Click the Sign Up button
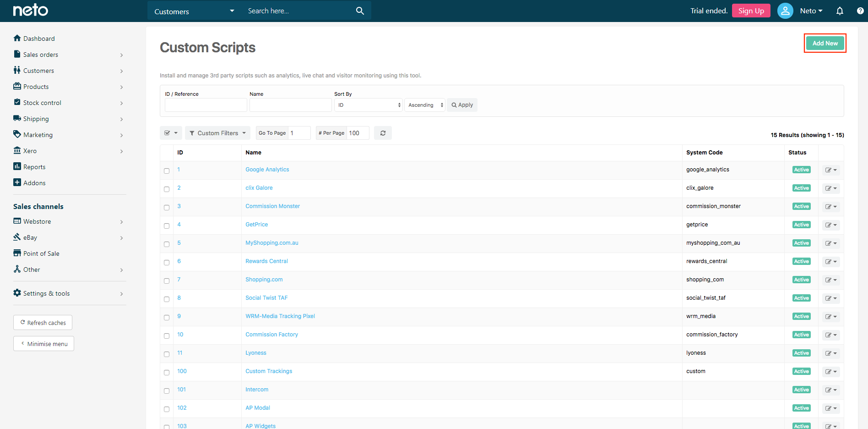The width and height of the screenshot is (868, 429). pos(751,11)
